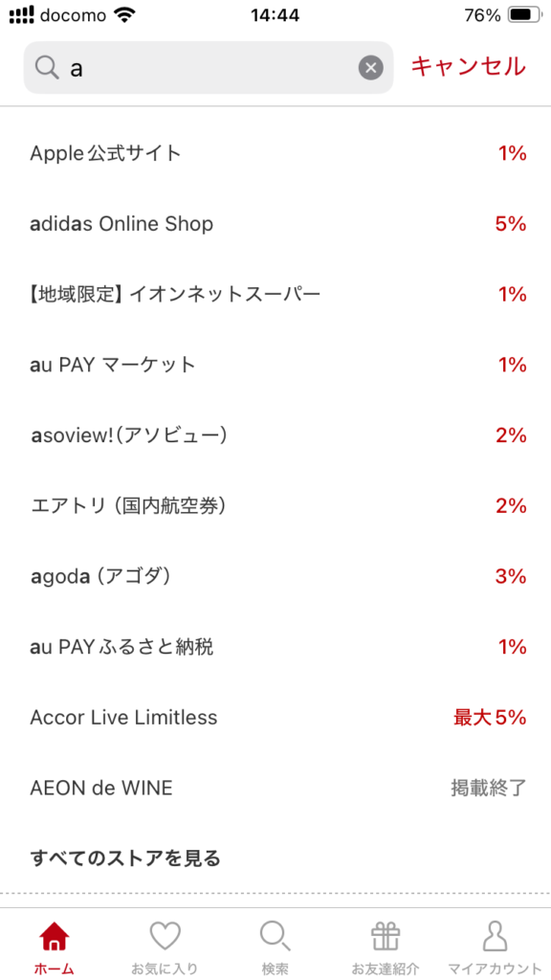The width and height of the screenshot is (551, 980).
Task: Select Apple公式サイト from the results
Action: coord(275,153)
